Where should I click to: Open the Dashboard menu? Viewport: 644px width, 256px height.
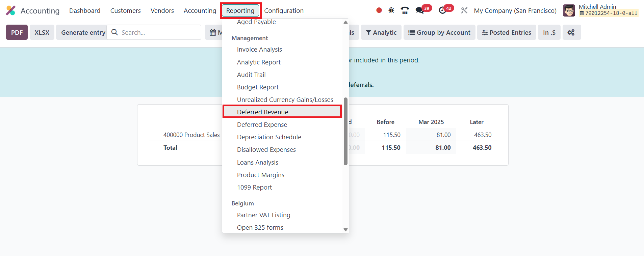pyautogui.click(x=85, y=10)
